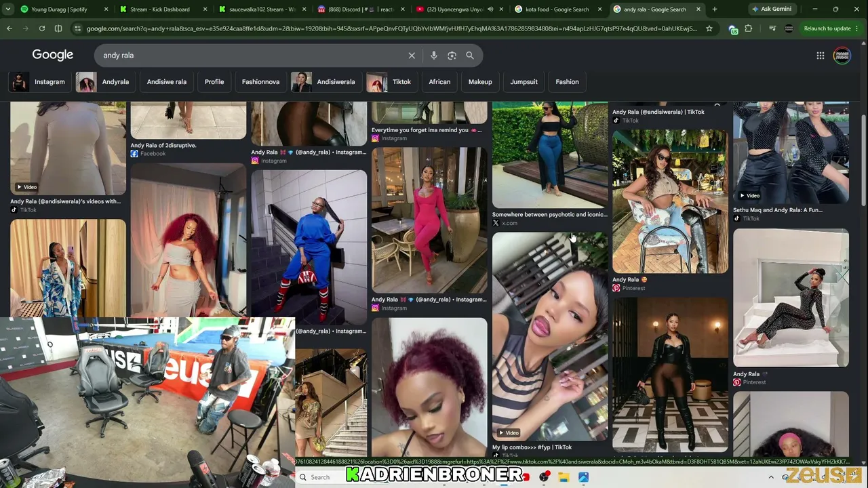The width and height of the screenshot is (868, 488).
Task: Submit the search with the magnifier icon
Action: tap(470, 56)
